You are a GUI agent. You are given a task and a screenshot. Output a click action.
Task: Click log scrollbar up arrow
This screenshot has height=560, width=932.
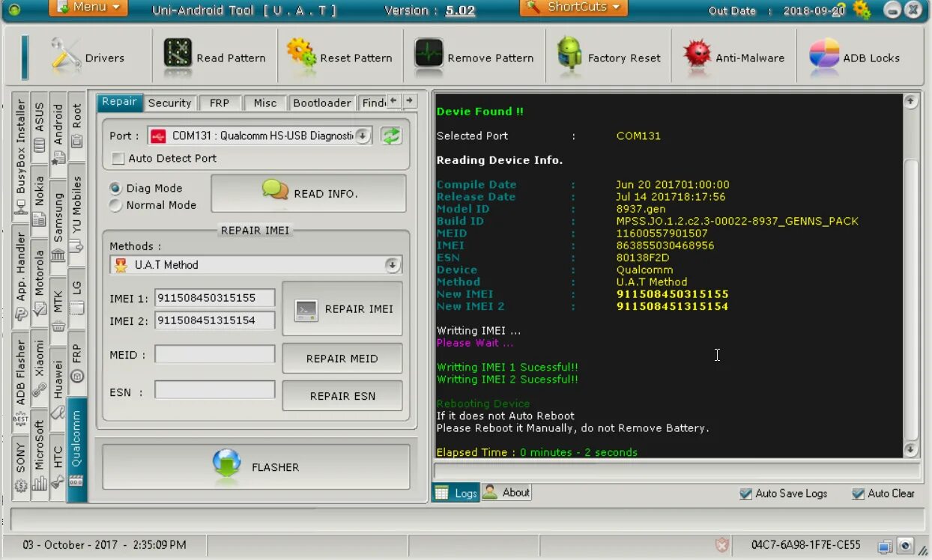click(911, 101)
